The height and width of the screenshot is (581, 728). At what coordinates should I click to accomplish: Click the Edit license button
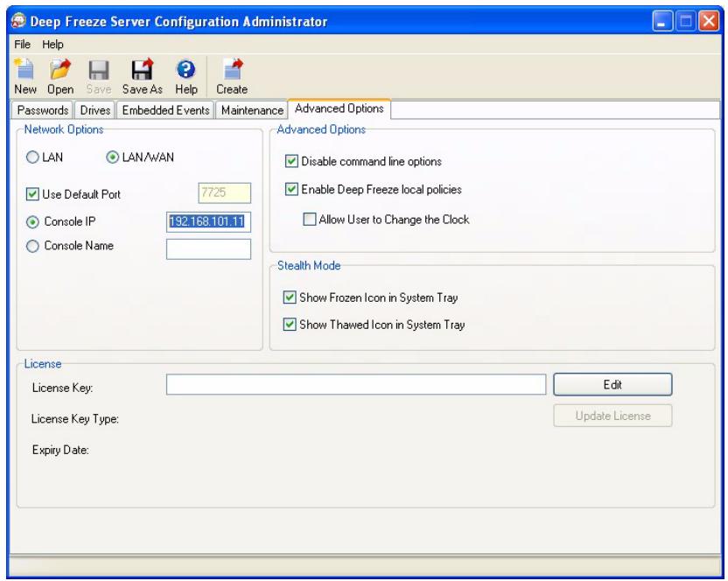click(x=612, y=384)
